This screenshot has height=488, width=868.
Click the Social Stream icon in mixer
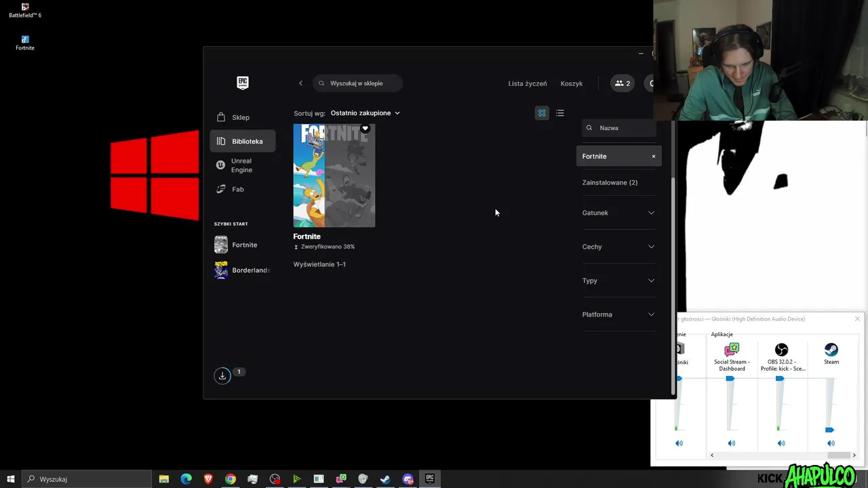(x=732, y=349)
